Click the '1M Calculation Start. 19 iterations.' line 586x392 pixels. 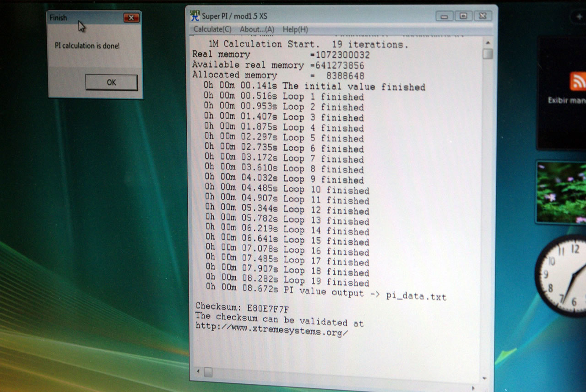click(x=308, y=44)
